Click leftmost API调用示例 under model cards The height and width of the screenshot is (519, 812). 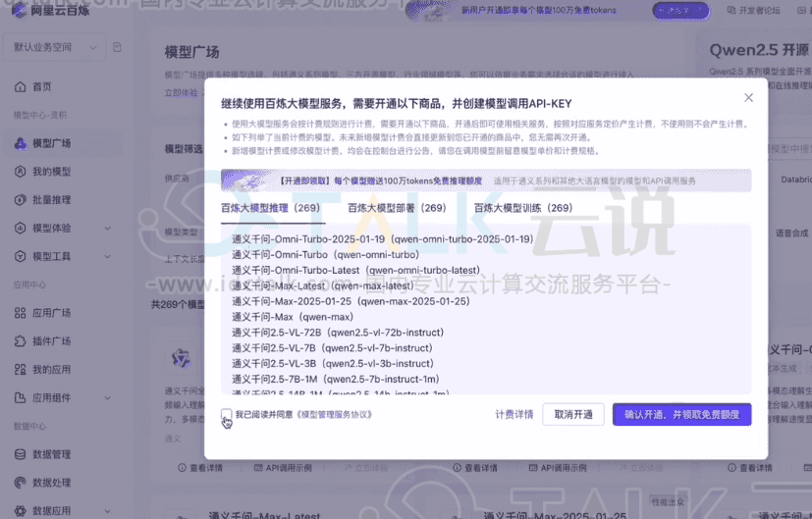click(283, 468)
